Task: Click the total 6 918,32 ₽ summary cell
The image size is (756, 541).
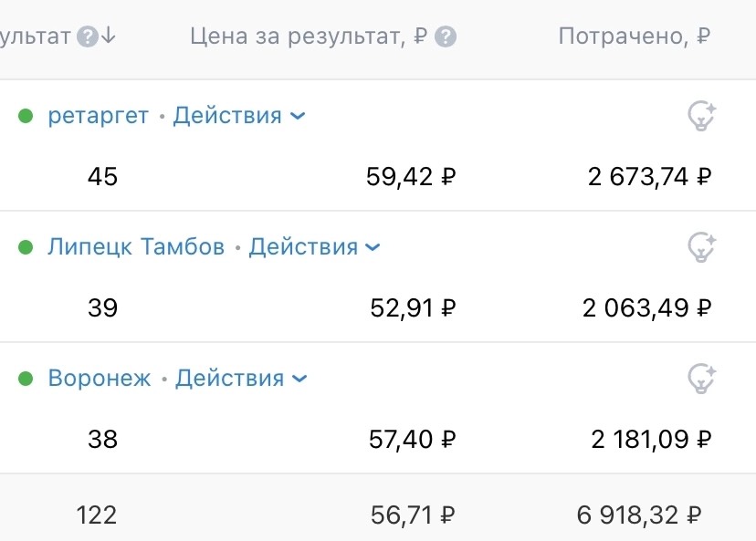Action: (639, 515)
